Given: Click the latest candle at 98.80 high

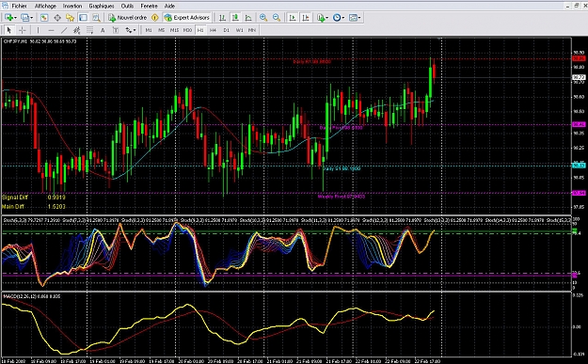Looking at the screenshot, I should click(x=434, y=71).
